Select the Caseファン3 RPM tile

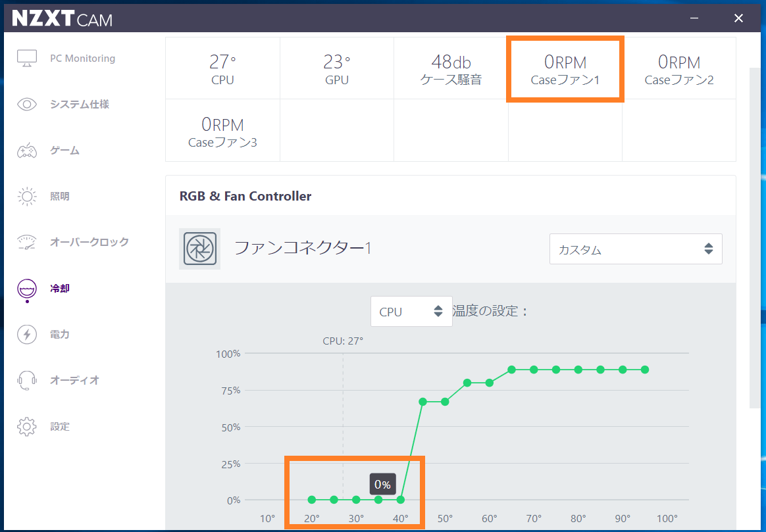pyautogui.click(x=223, y=131)
